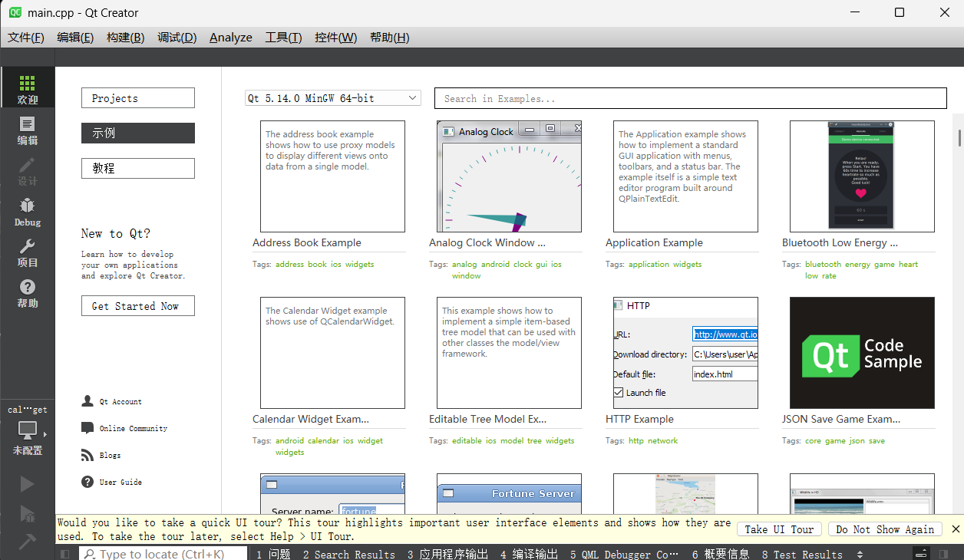
Task: Open the Qt Account link
Action: point(121,401)
